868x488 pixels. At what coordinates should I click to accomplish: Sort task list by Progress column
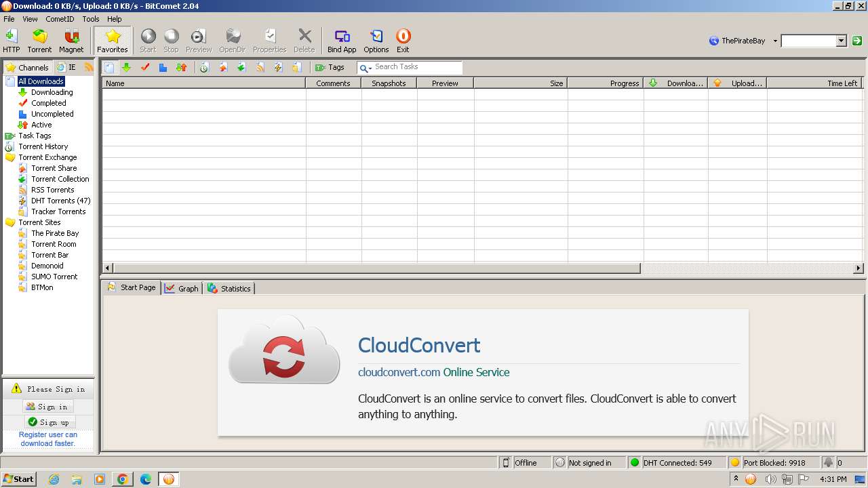tap(606, 83)
